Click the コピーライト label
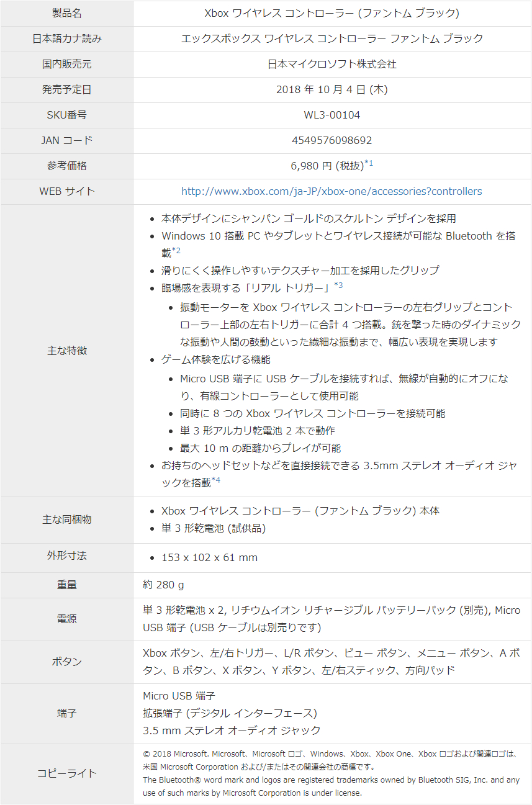The height and width of the screenshot is (805, 532). point(66,773)
